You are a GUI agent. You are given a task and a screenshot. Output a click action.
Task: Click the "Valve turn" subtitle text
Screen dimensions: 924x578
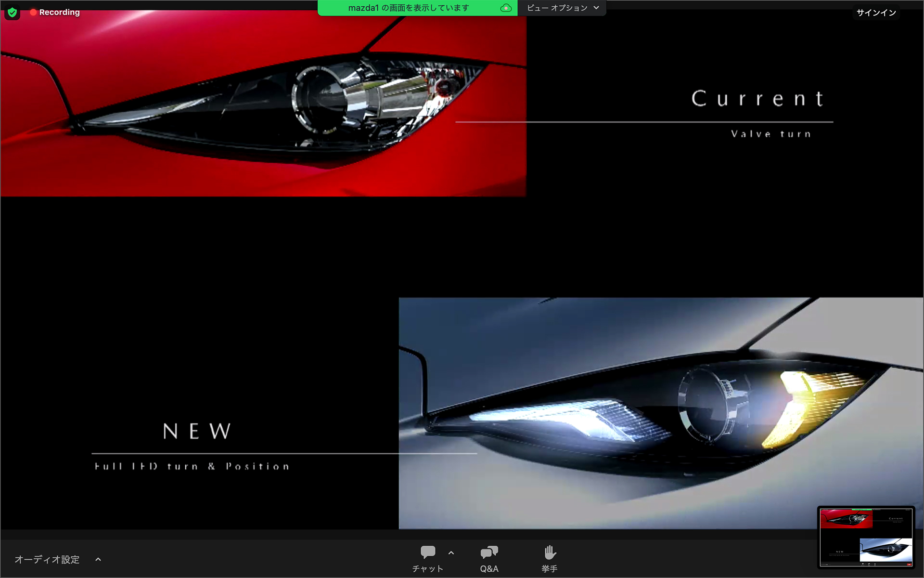pyautogui.click(x=771, y=134)
